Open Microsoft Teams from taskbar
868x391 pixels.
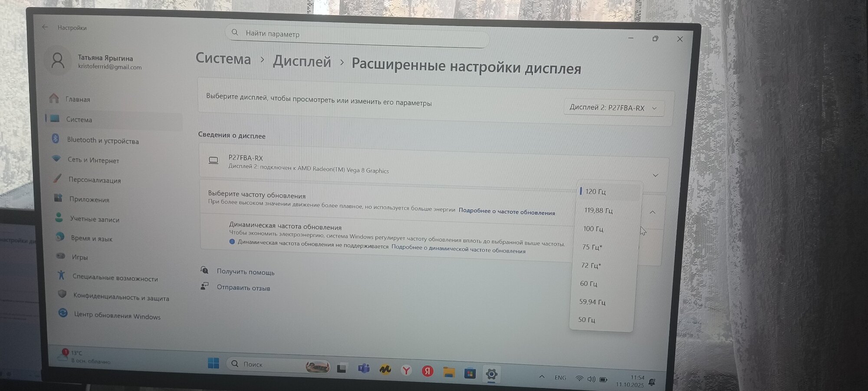364,368
